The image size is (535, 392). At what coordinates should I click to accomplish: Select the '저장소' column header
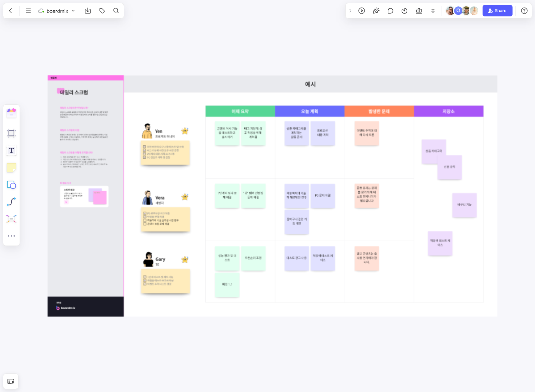pos(449,111)
